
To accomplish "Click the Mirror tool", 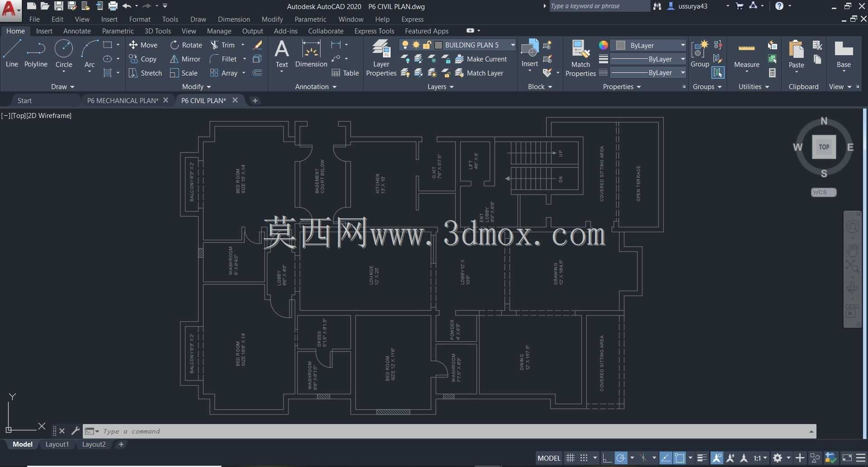I will [x=185, y=59].
